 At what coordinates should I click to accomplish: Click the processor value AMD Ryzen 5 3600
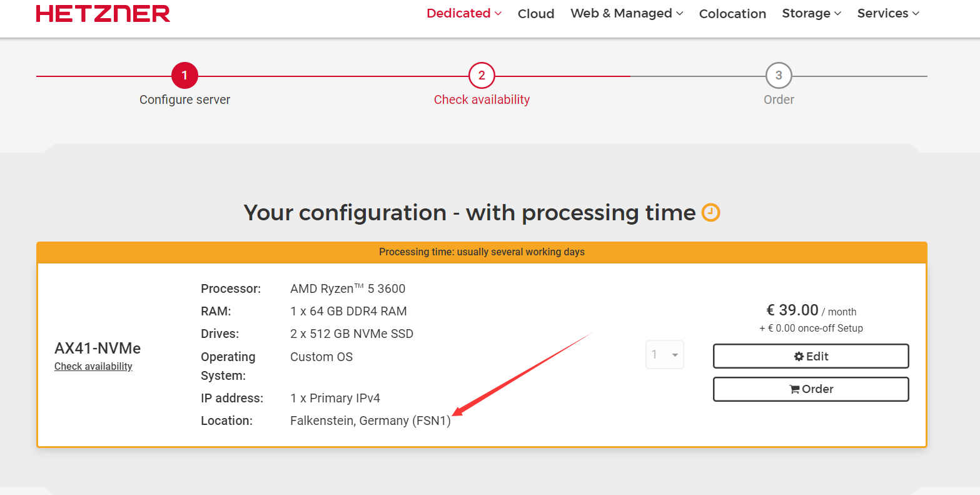tap(348, 288)
